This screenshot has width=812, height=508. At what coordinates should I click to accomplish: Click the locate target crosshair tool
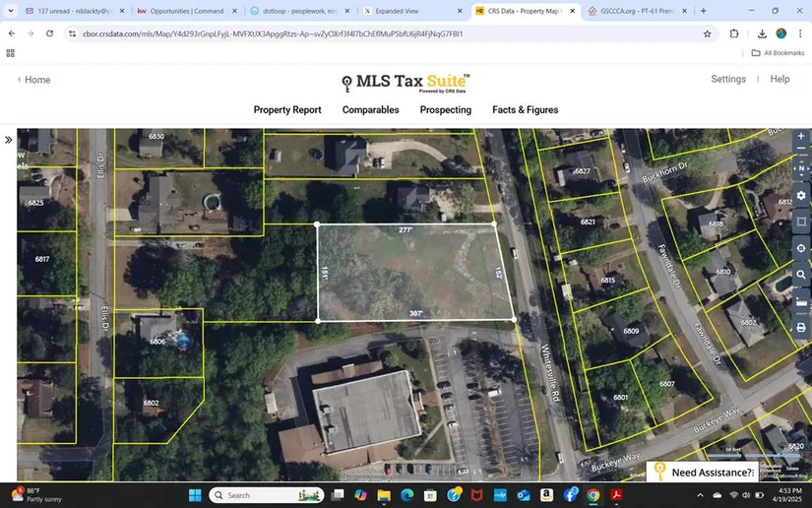click(x=801, y=248)
